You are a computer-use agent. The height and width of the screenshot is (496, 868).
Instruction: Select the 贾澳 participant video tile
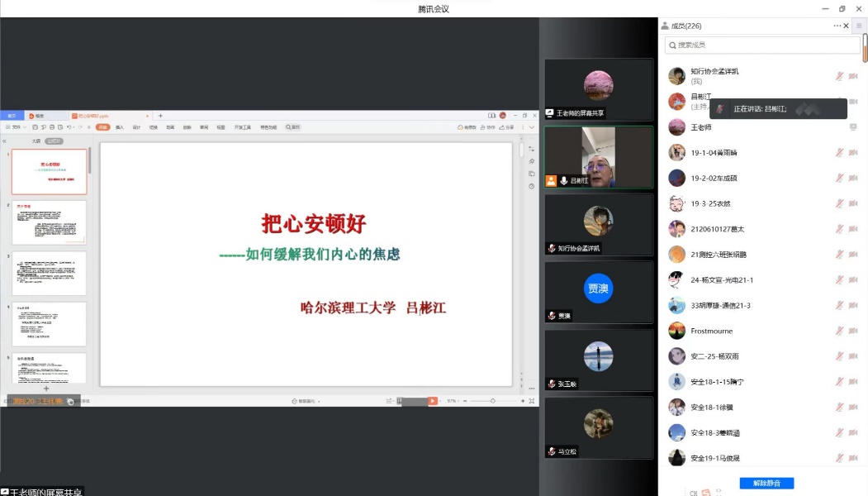tap(599, 293)
